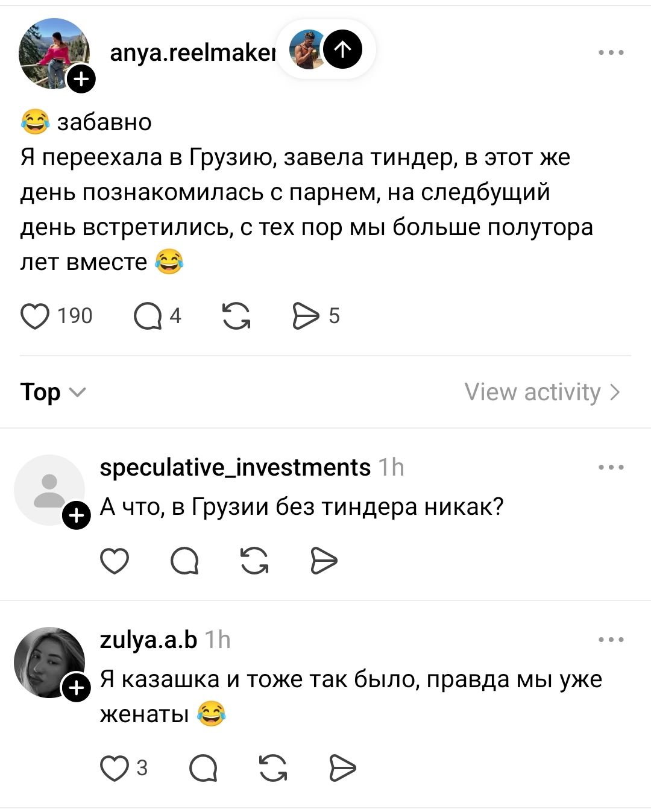651x812 pixels.
Task: Like the speculative_investments comment
Action: (x=115, y=561)
